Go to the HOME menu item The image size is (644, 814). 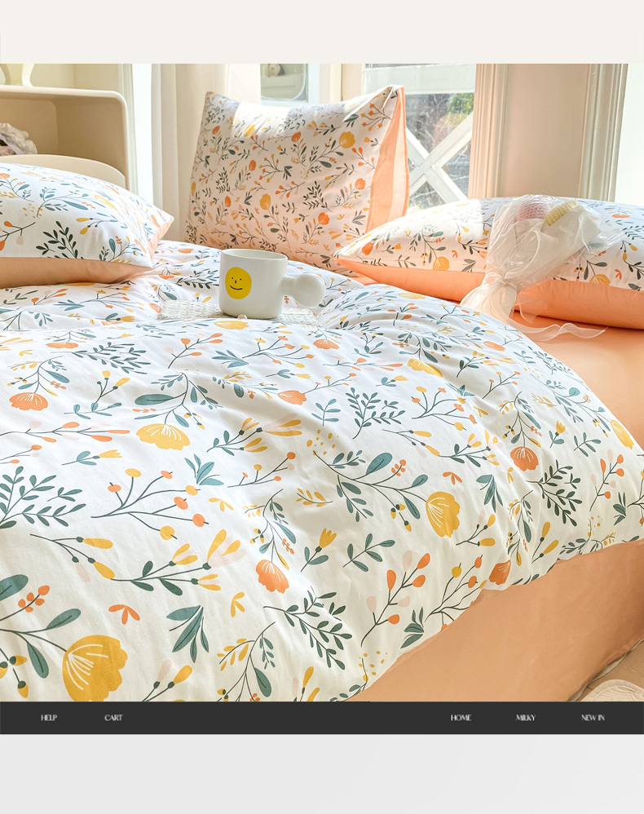pyautogui.click(x=461, y=718)
